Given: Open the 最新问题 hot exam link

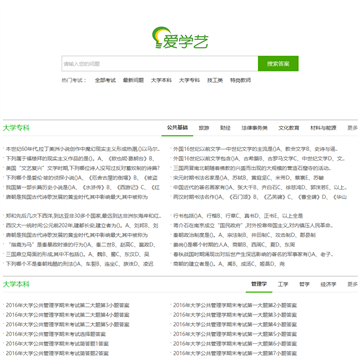Looking at the screenshot, I should tap(133, 80).
